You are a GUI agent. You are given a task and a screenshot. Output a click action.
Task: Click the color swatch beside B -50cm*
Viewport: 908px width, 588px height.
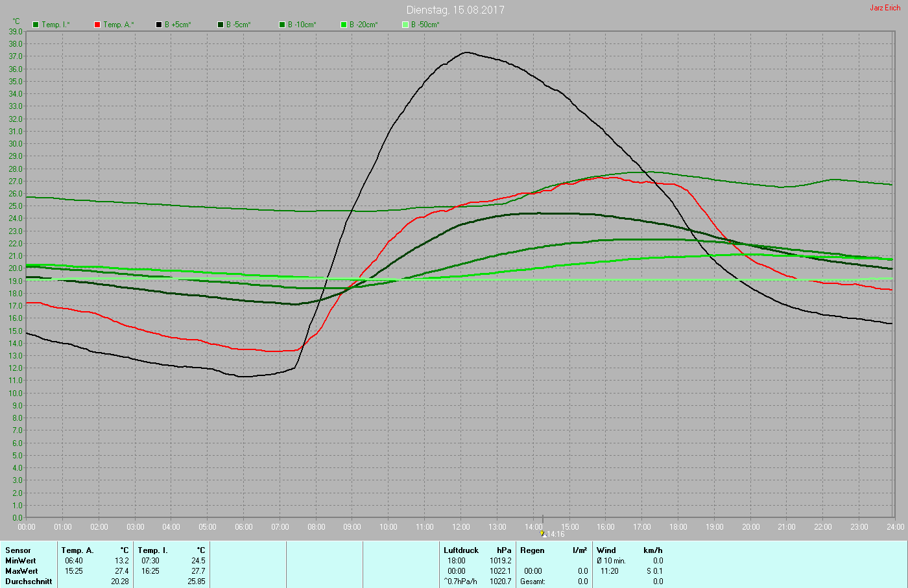(405, 25)
